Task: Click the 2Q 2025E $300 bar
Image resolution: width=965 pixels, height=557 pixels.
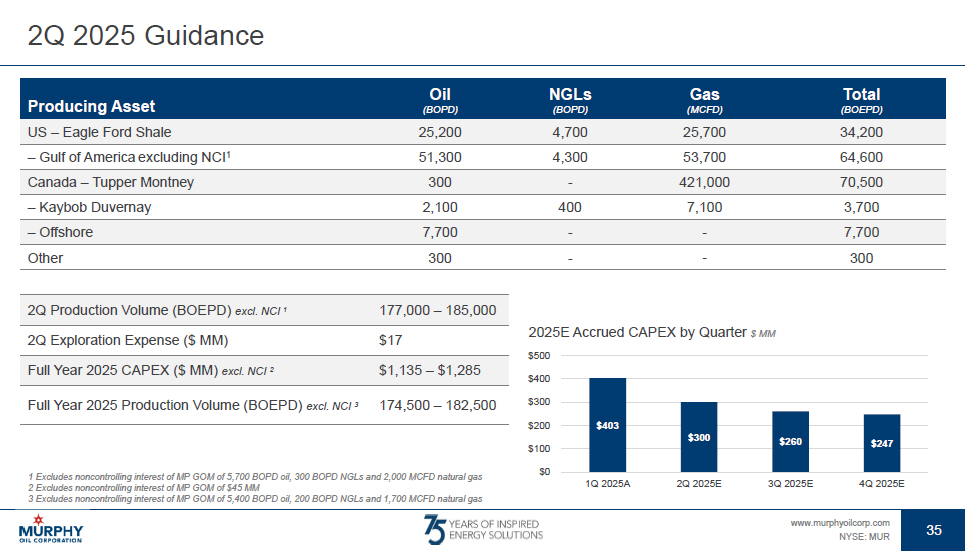Action: point(699,437)
